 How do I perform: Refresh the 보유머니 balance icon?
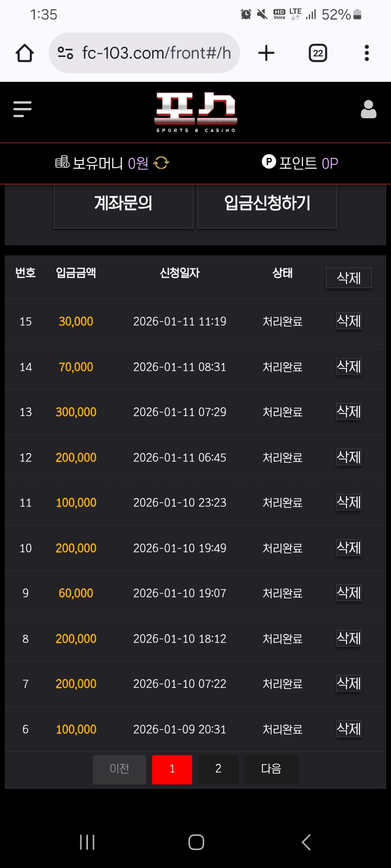tap(161, 163)
